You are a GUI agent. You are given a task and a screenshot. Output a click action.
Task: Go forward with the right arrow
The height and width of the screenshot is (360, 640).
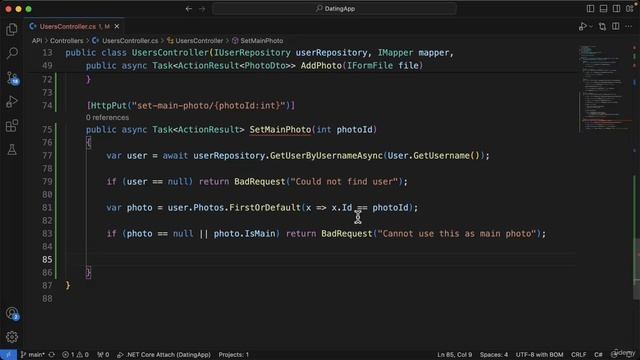[202, 9]
